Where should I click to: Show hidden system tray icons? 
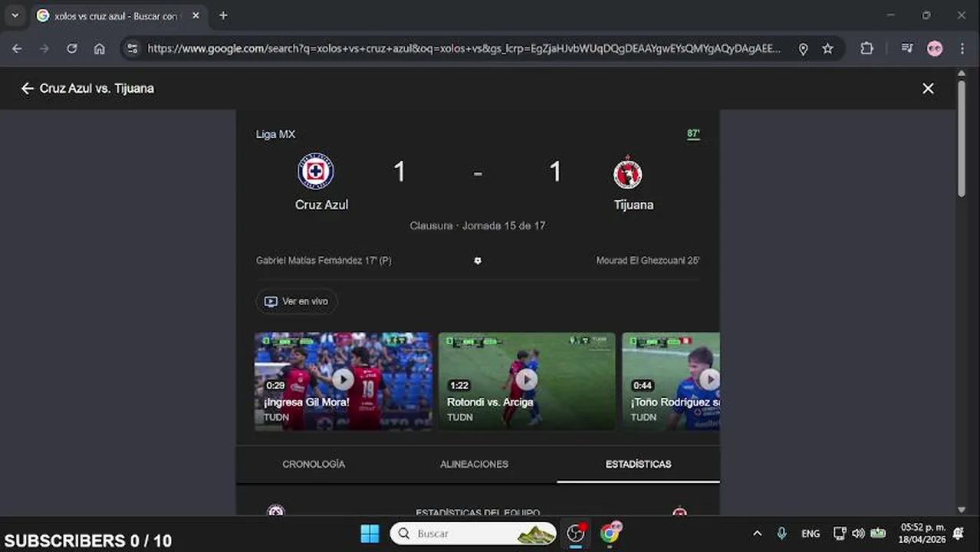(x=757, y=534)
